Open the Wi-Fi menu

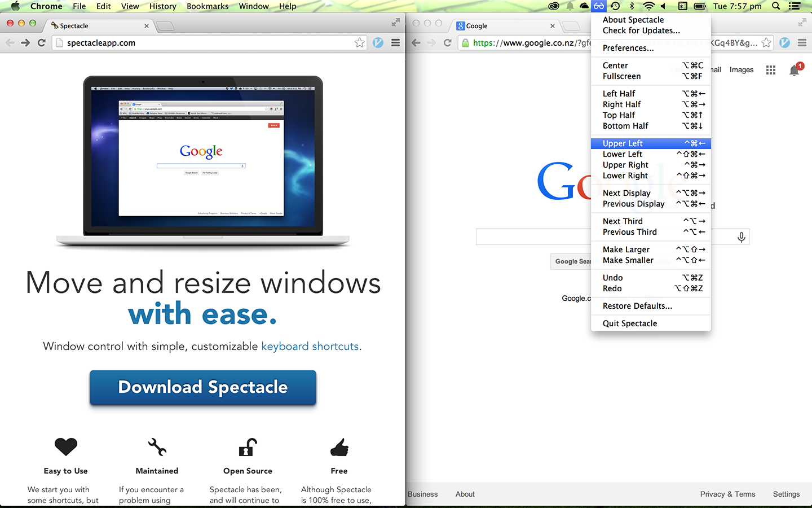click(x=649, y=6)
